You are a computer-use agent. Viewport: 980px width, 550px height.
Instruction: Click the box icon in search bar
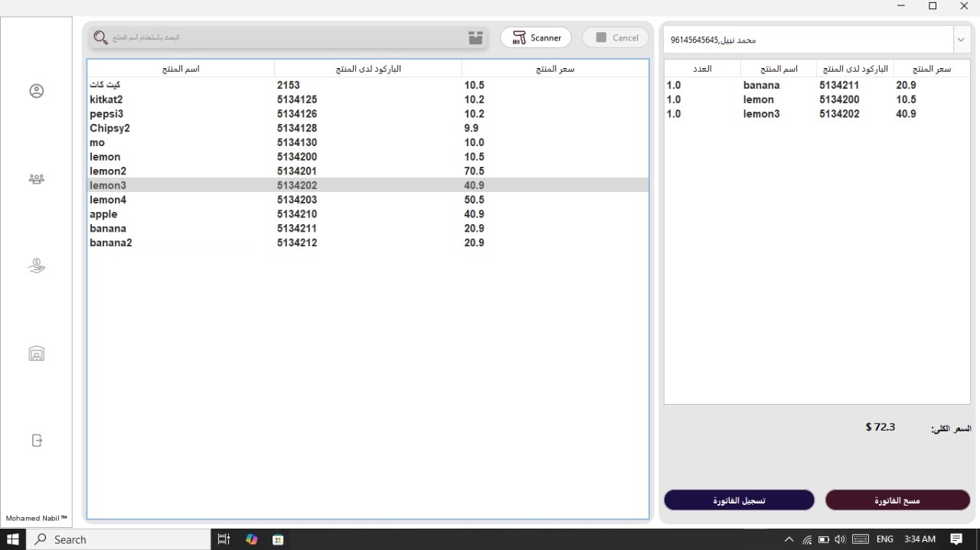[x=475, y=37]
